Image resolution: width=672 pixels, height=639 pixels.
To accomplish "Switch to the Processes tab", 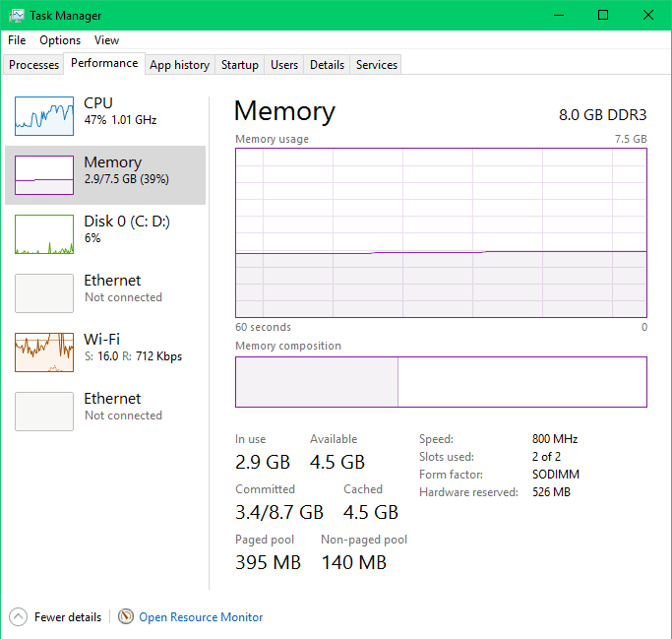I will 33,65.
